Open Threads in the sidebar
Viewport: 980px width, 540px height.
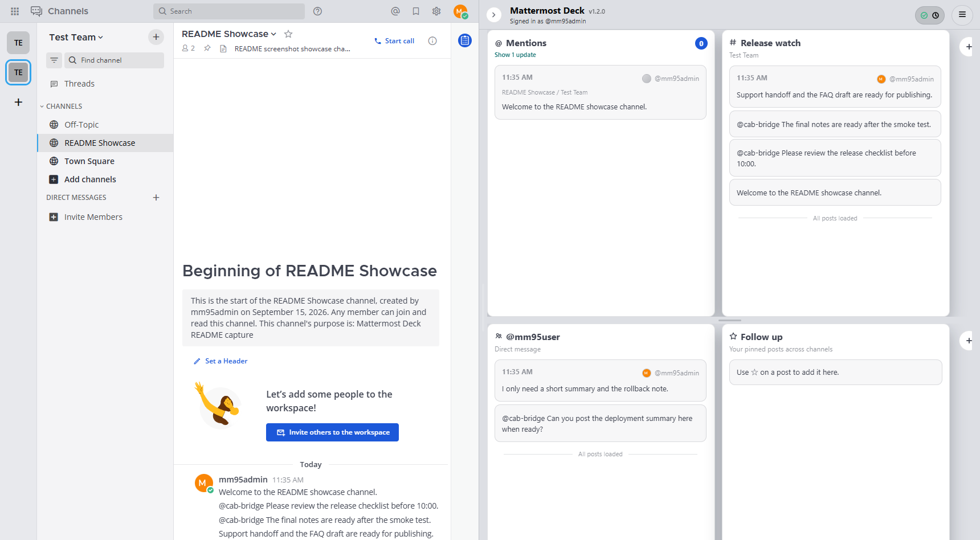[105, 84]
